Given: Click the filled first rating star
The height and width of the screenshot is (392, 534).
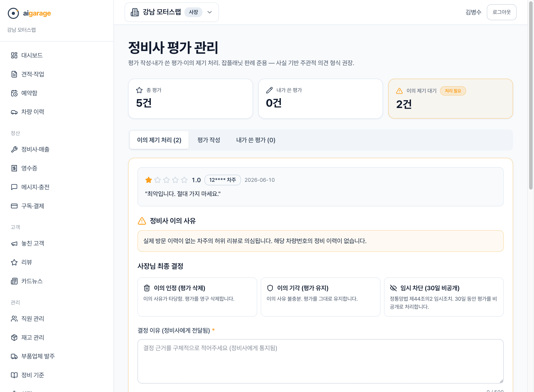Looking at the screenshot, I should tap(149, 180).
